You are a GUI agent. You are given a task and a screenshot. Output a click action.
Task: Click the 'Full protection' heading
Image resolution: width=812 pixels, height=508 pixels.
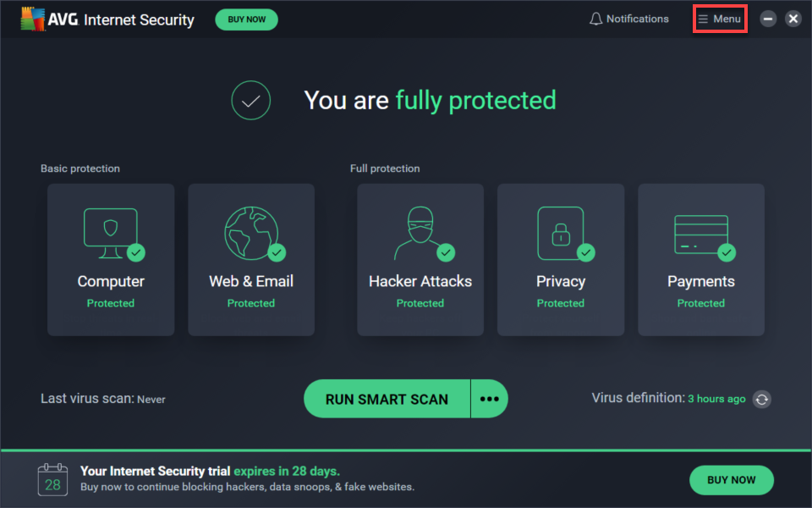pyautogui.click(x=385, y=168)
